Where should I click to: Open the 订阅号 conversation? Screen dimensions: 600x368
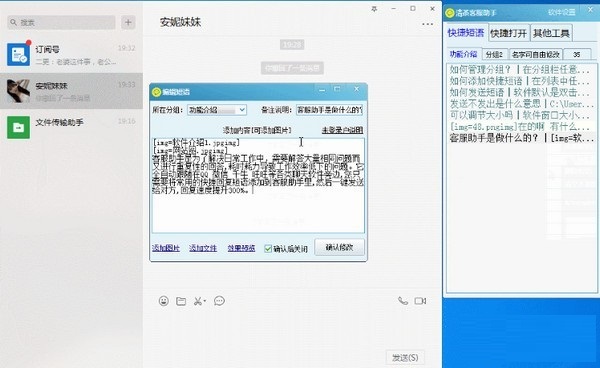72,55
